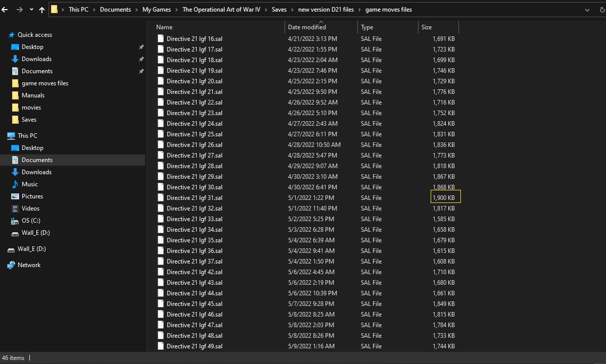Open Downloads under This PC
This screenshot has width=606, height=364.
(36, 172)
